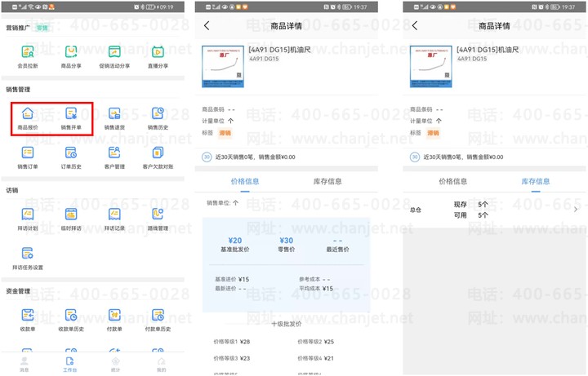Open the 客户欠款对账 icon

158,153
